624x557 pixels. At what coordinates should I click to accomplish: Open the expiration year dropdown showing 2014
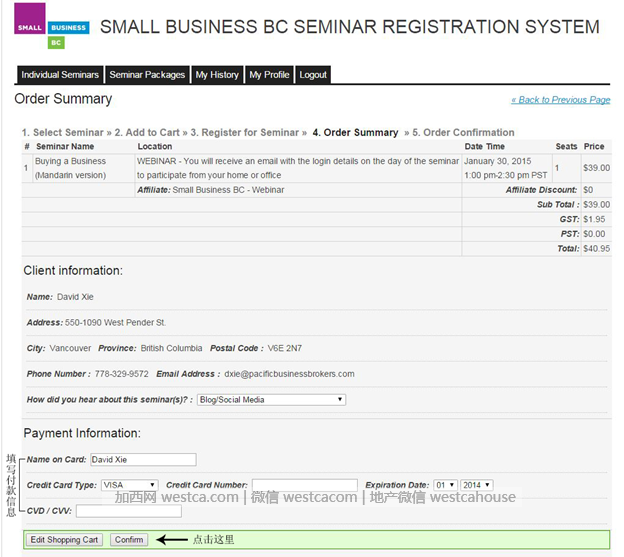coord(476,485)
